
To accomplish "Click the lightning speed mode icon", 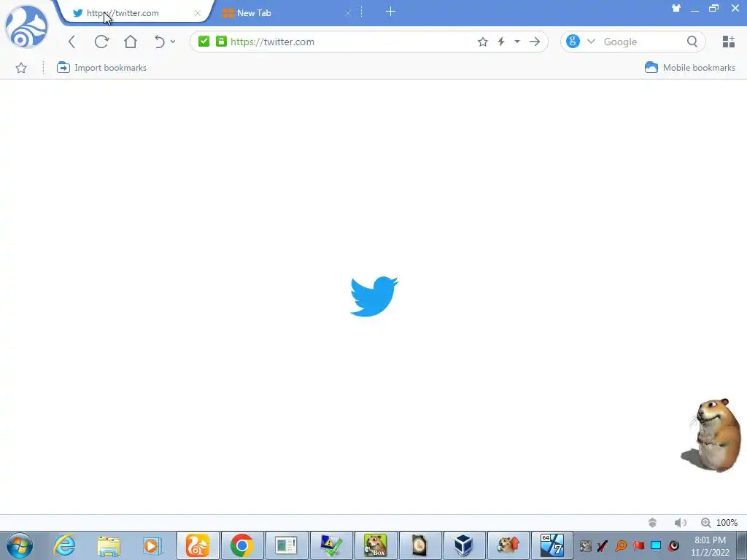I will pyautogui.click(x=501, y=42).
